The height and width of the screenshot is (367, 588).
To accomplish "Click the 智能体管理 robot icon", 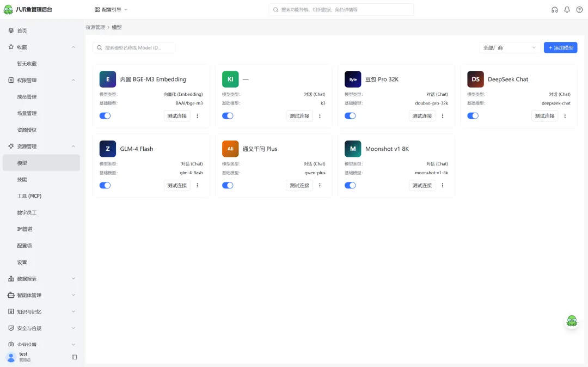I will click(11, 295).
